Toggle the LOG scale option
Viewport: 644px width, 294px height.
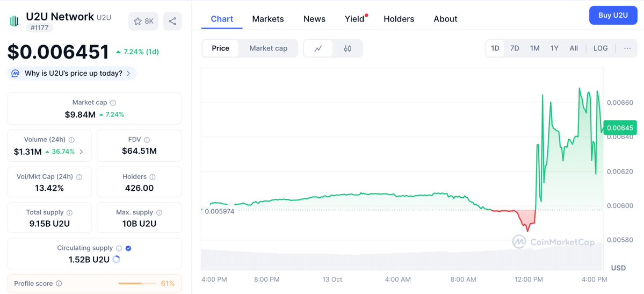click(x=600, y=48)
